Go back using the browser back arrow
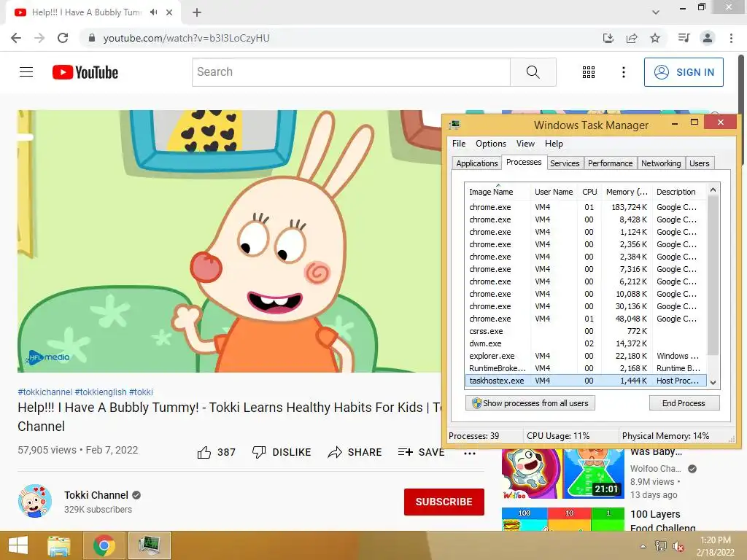This screenshot has height=560, width=747. (x=16, y=38)
